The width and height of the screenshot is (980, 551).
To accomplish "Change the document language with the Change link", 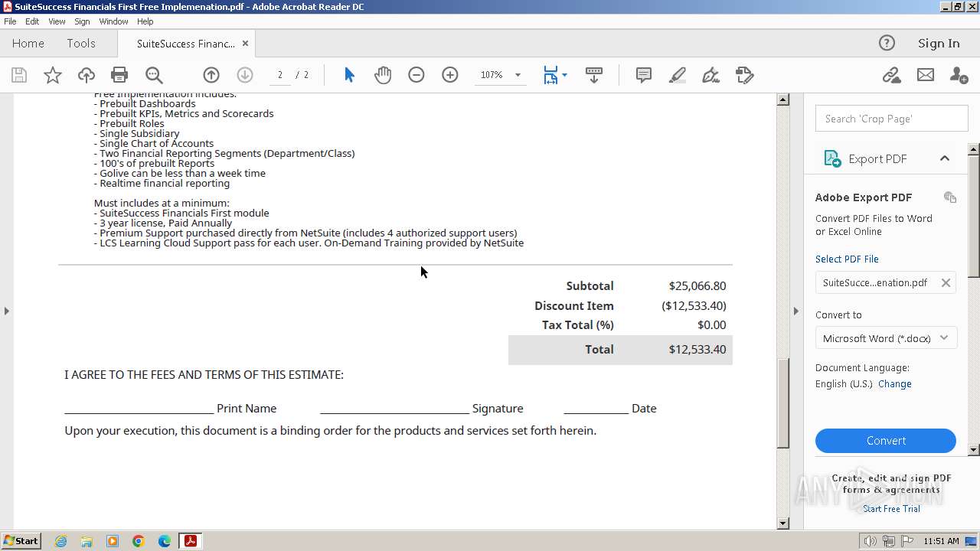I will 894,384.
